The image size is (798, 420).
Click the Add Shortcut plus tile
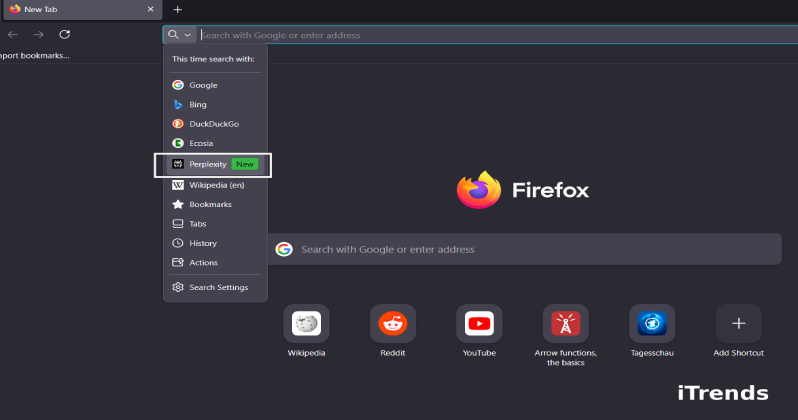(738, 324)
